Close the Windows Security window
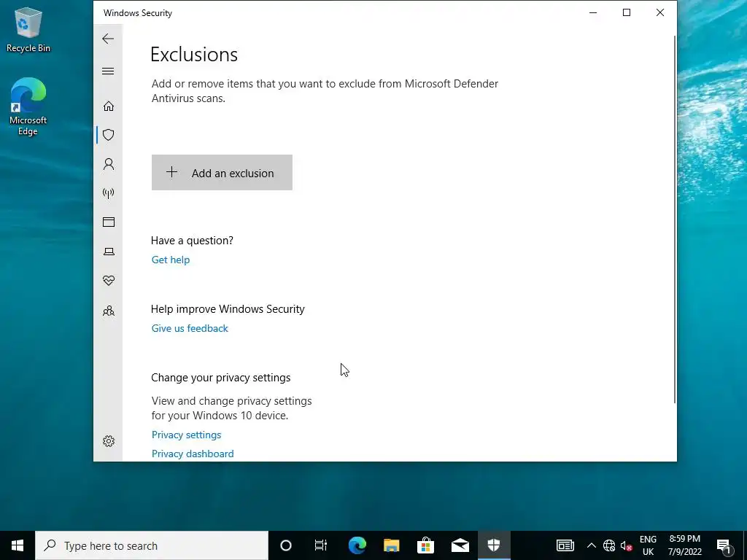 click(659, 13)
